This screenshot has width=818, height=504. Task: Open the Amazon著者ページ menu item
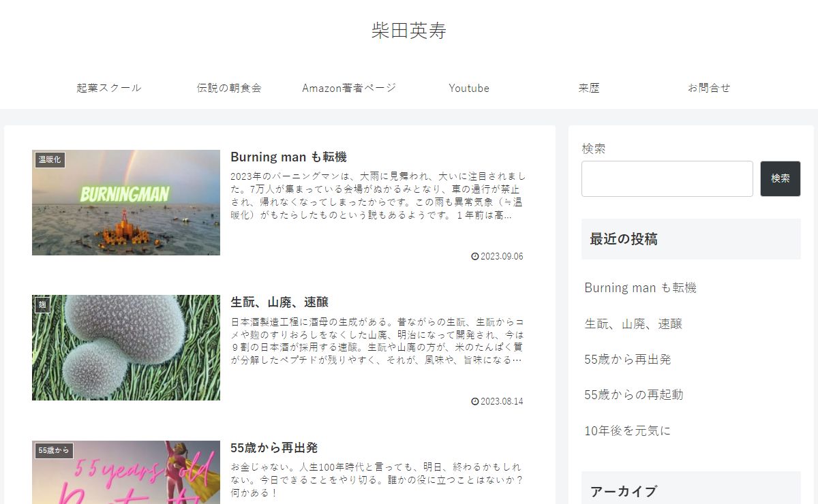pyautogui.click(x=349, y=88)
